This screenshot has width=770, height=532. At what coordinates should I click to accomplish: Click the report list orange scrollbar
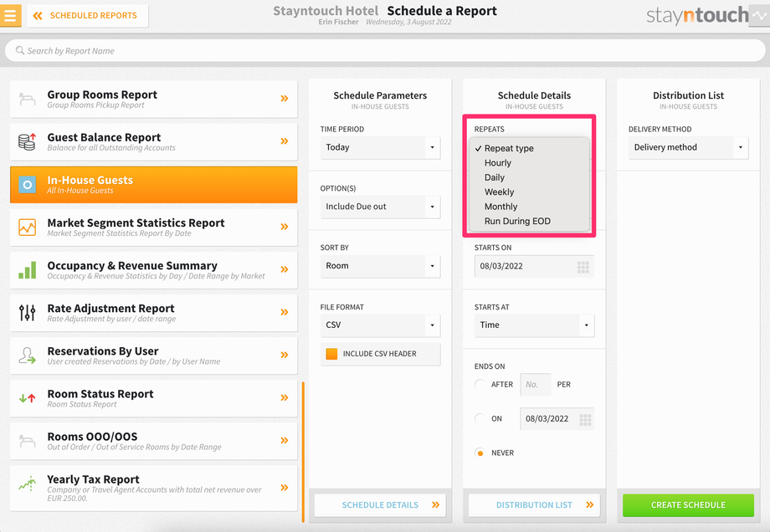(x=303, y=452)
